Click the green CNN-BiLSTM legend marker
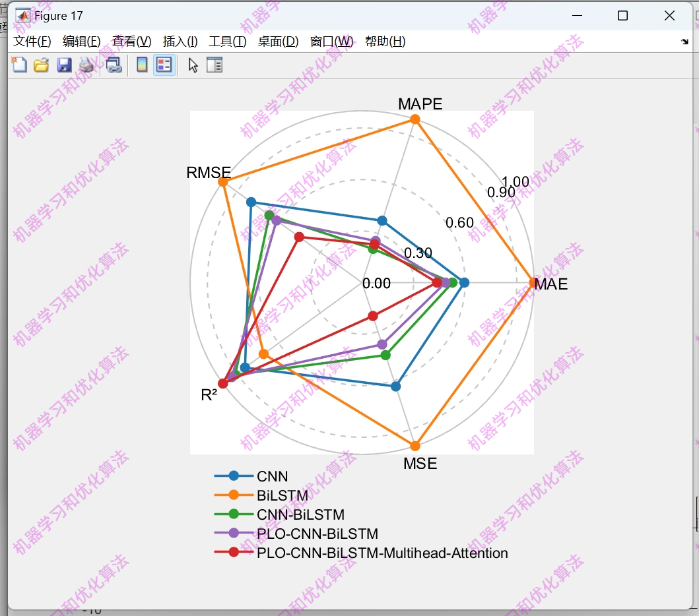699x616 pixels. 234,514
